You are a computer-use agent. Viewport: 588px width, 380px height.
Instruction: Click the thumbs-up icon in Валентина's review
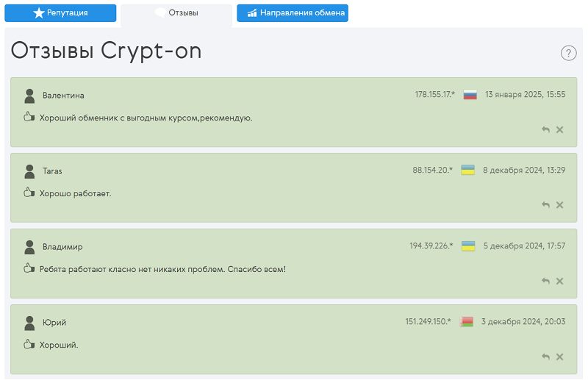(29, 117)
